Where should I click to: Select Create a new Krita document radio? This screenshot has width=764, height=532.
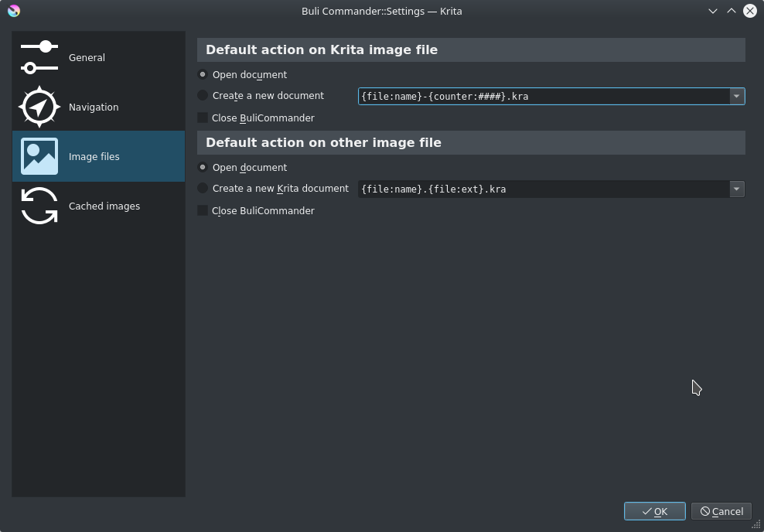point(203,189)
